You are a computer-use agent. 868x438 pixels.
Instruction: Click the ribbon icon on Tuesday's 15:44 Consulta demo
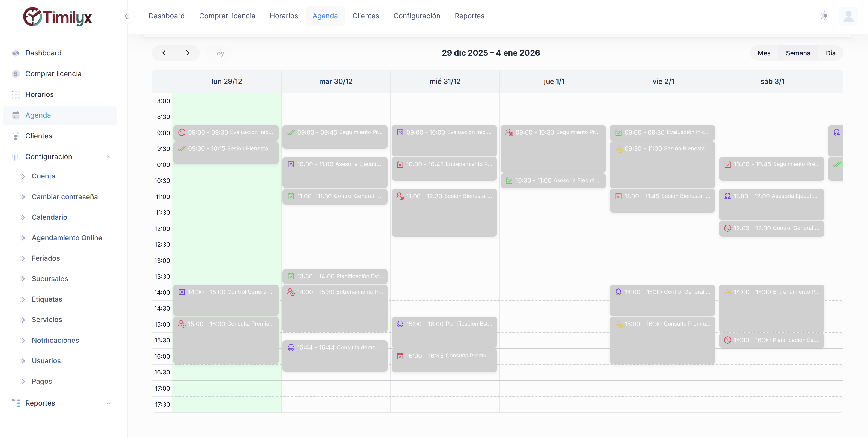point(291,348)
